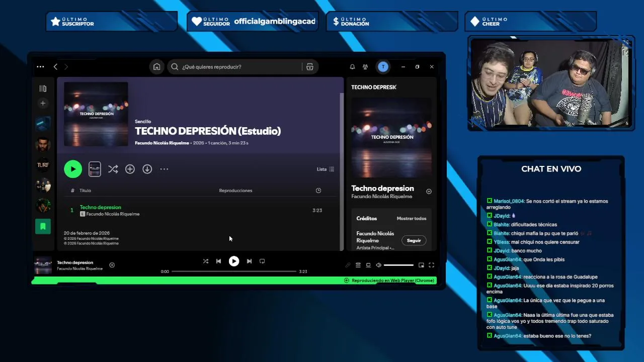Open Facundo Nicolás Riquelme link under track
The height and width of the screenshot is (362, 644).
tap(113, 214)
